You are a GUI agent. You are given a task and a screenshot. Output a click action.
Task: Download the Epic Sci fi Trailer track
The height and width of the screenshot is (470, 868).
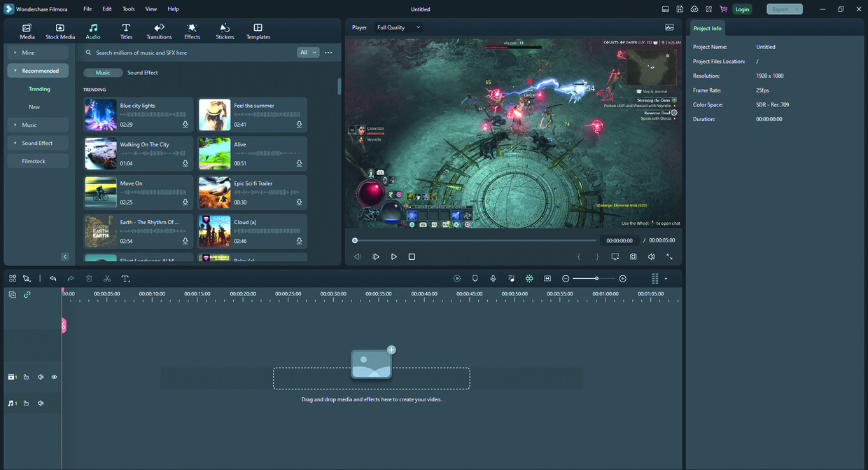click(x=299, y=202)
